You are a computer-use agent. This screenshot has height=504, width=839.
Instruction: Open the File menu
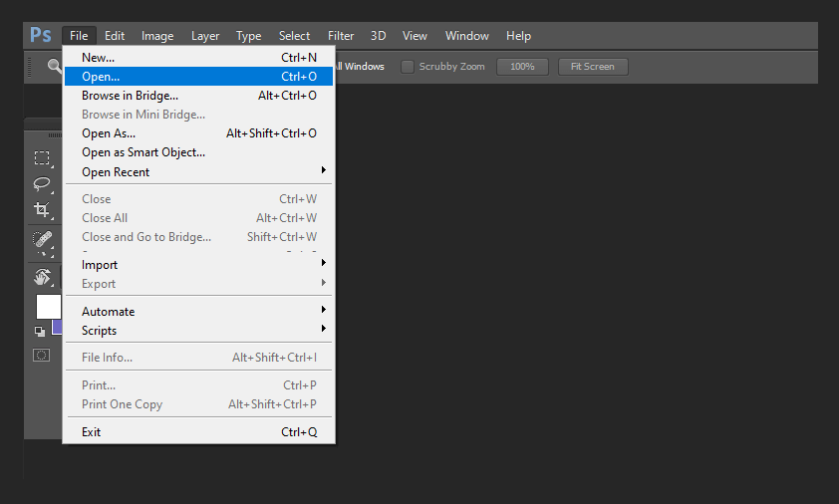[x=79, y=36]
